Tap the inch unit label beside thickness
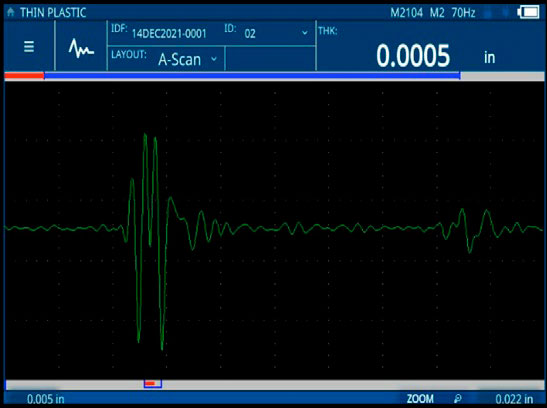 [x=489, y=58]
